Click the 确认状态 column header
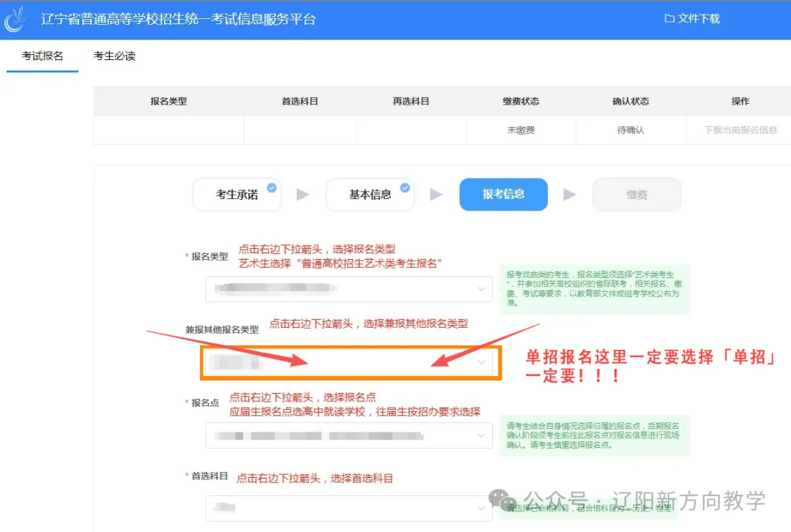The height and width of the screenshot is (532, 791). (x=631, y=102)
